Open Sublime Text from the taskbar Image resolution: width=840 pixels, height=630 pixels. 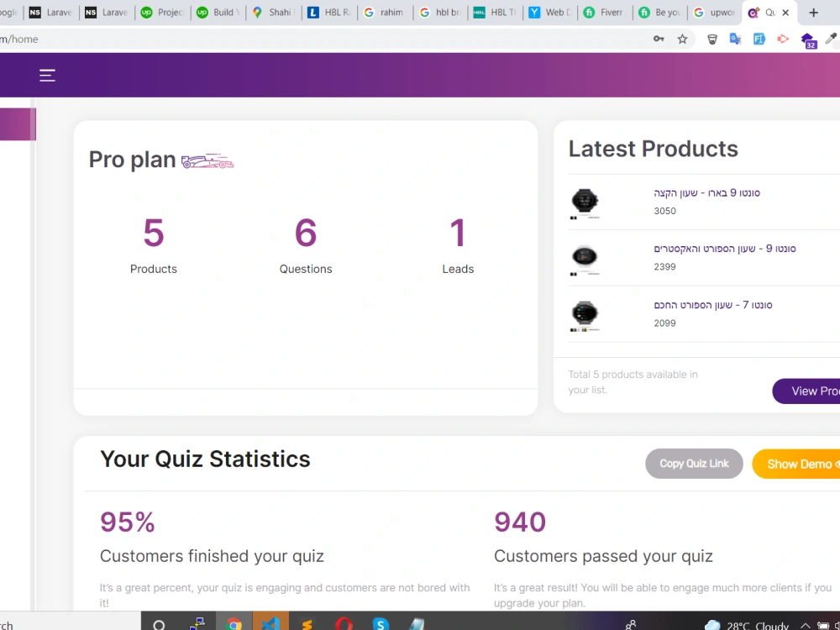coord(307,624)
